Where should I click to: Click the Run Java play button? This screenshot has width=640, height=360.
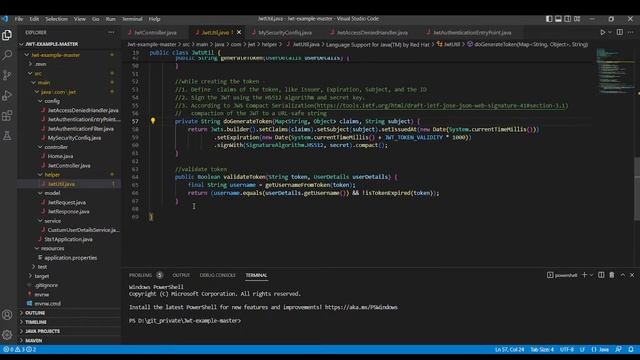pos(602,32)
